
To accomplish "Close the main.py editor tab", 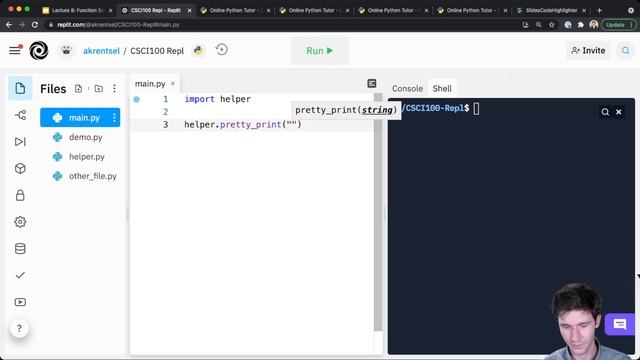I will (x=173, y=84).
